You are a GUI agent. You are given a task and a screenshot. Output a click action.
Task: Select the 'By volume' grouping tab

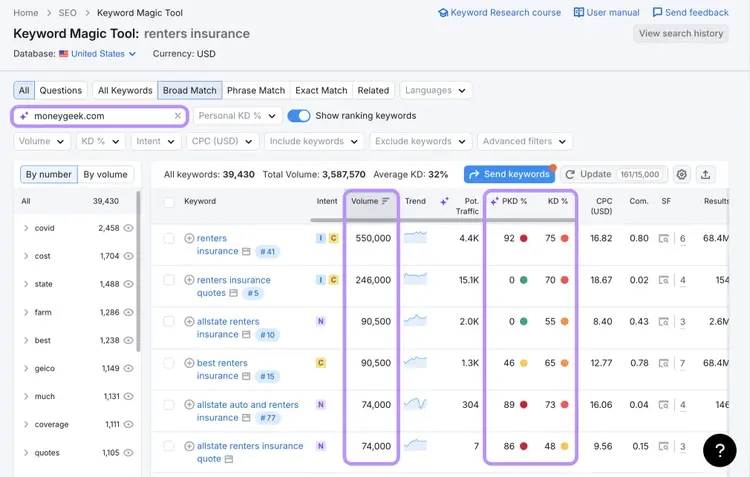(105, 175)
